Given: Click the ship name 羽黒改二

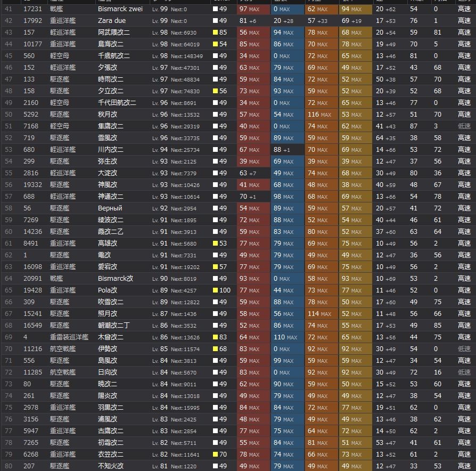Looking at the screenshot, I should [111, 408].
